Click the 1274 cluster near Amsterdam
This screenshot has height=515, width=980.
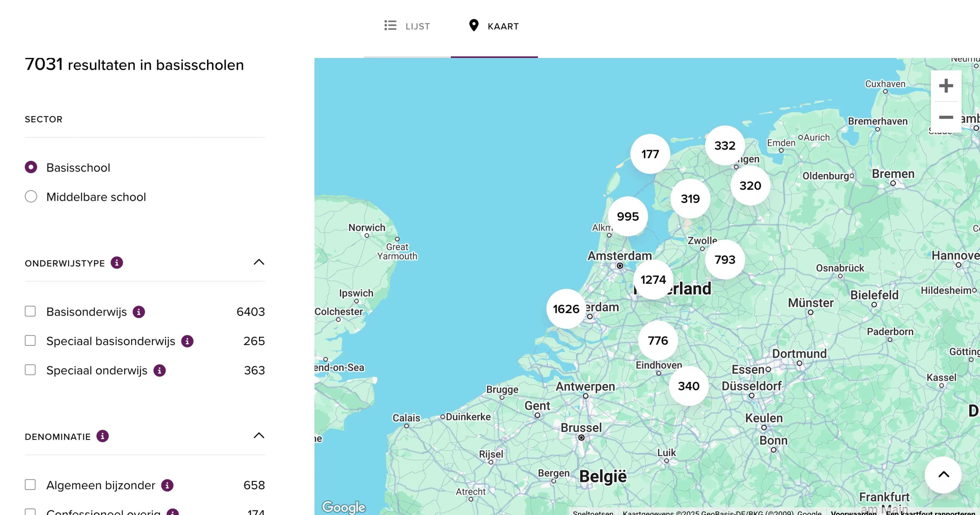point(653,280)
